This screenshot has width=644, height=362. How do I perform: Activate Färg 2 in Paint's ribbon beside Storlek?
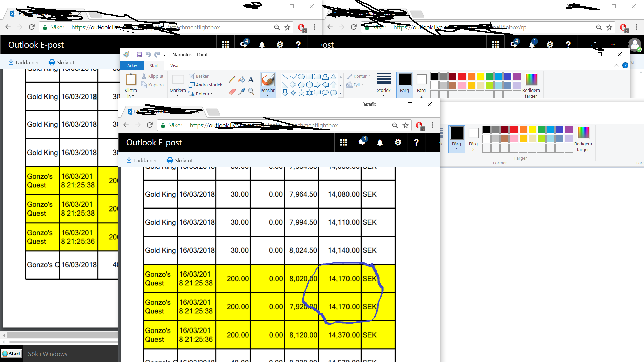point(421,85)
